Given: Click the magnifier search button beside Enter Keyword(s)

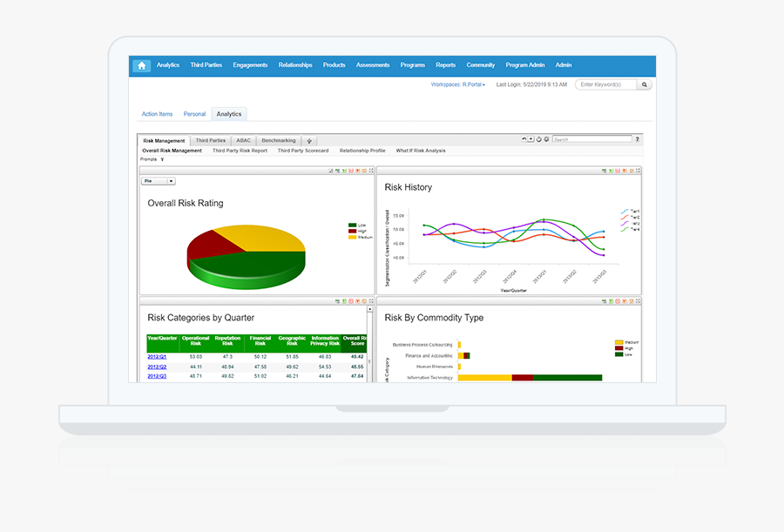Looking at the screenshot, I should click(645, 85).
